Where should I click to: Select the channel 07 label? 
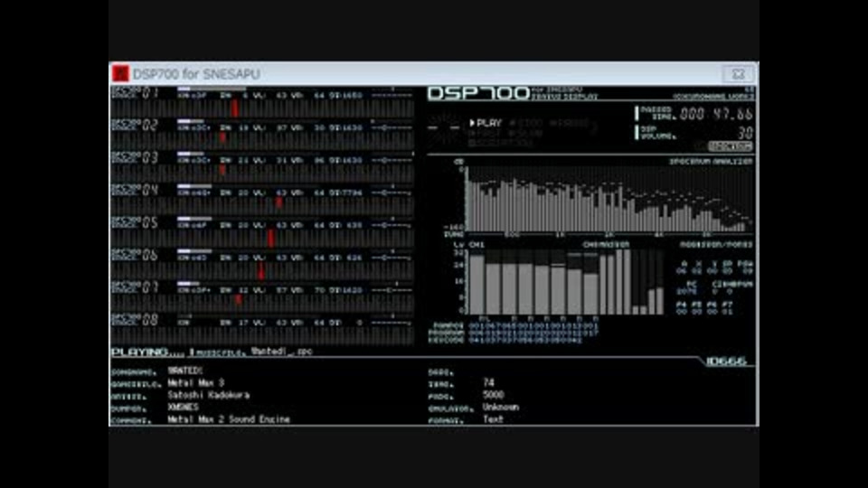point(136,287)
